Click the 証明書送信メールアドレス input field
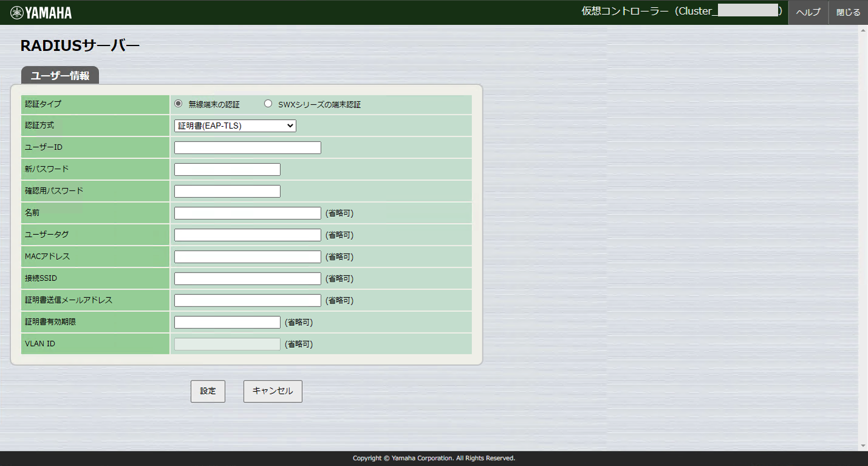Screen dimensions: 868x466 pyautogui.click(x=247, y=300)
